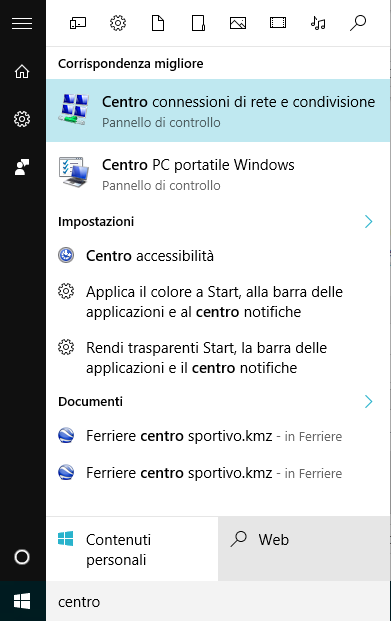Image resolution: width=391 pixels, height=621 pixels.
Task: Filter results by Folders icon
Action: click(x=198, y=23)
